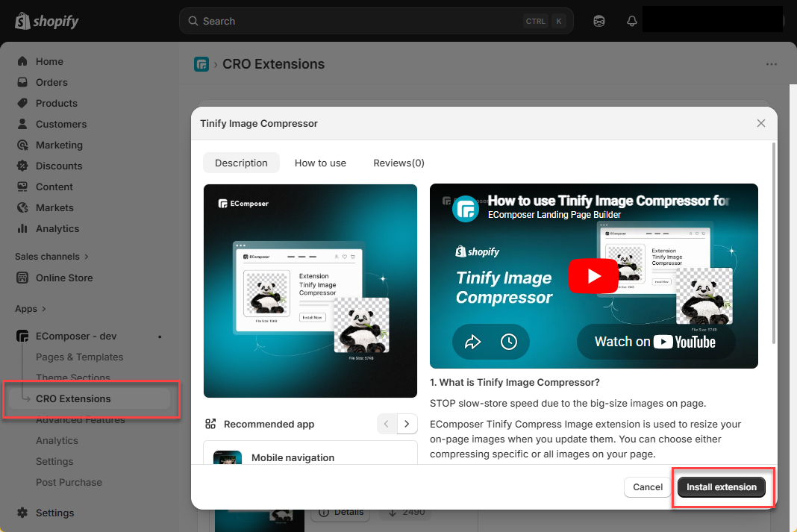Click in the Search field
This screenshot has width=797, height=532.
376,21
